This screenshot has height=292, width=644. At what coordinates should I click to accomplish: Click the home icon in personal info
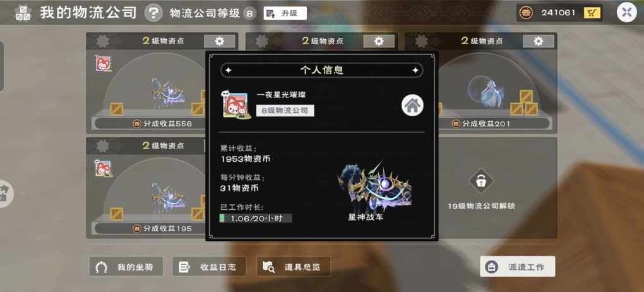click(x=412, y=106)
